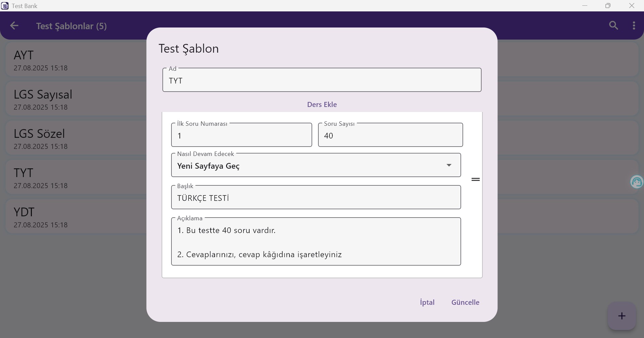The height and width of the screenshot is (338, 644).
Task: Click the Ad field containing TYT
Action: tap(321, 80)
